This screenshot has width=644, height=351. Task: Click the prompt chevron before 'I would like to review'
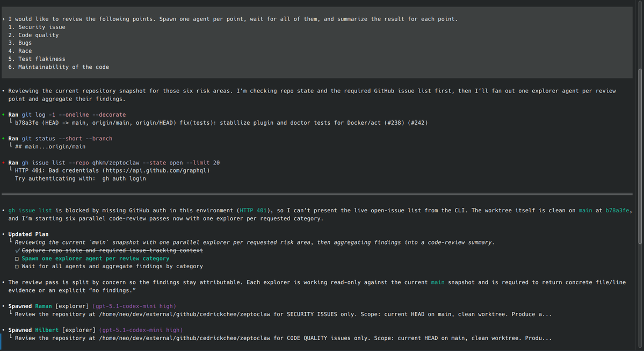(4, 19)
